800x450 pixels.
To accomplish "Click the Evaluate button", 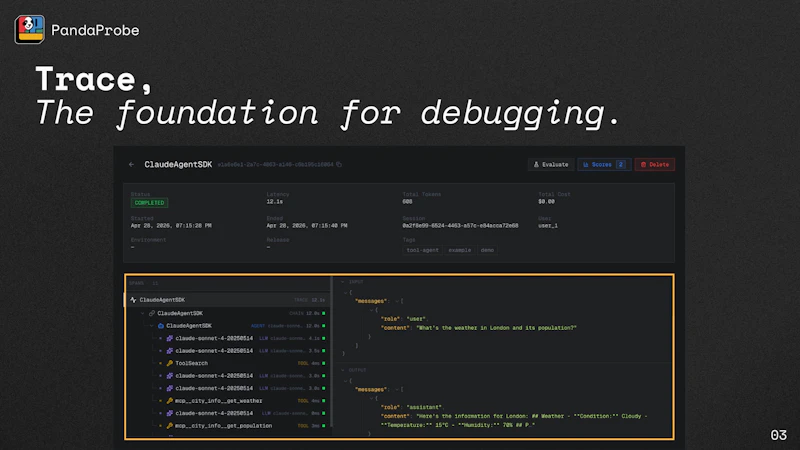I will click(551, 164).
